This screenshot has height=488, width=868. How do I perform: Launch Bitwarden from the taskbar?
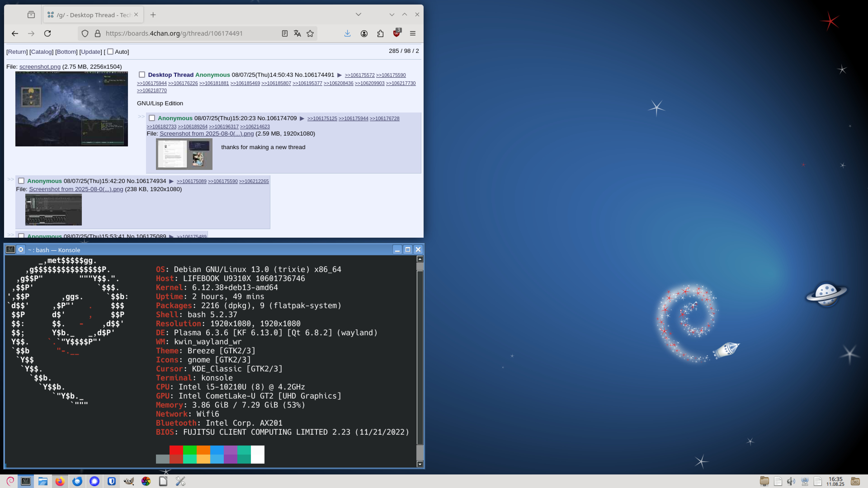point(111,481)
